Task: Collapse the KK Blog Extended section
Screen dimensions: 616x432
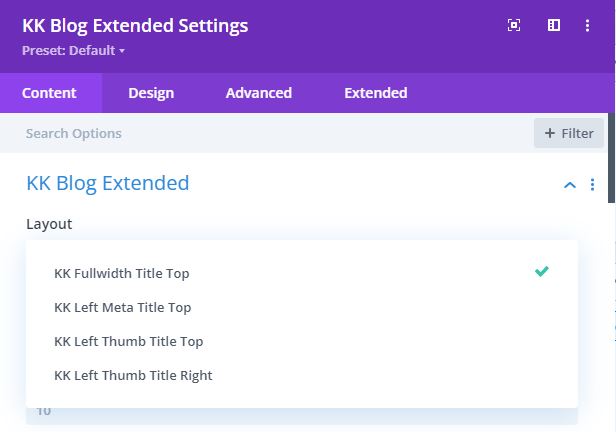Action: pyautogui.click(x=570, y=185)
